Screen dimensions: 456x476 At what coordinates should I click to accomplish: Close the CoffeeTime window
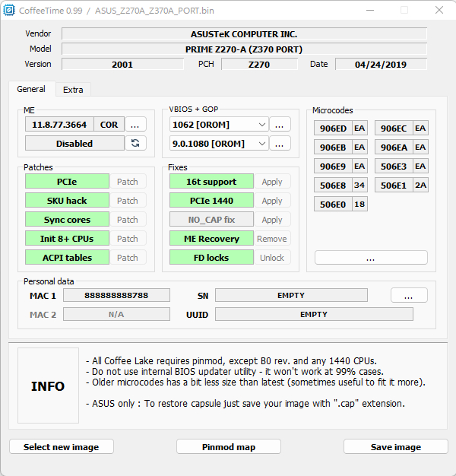coord(439,11)
